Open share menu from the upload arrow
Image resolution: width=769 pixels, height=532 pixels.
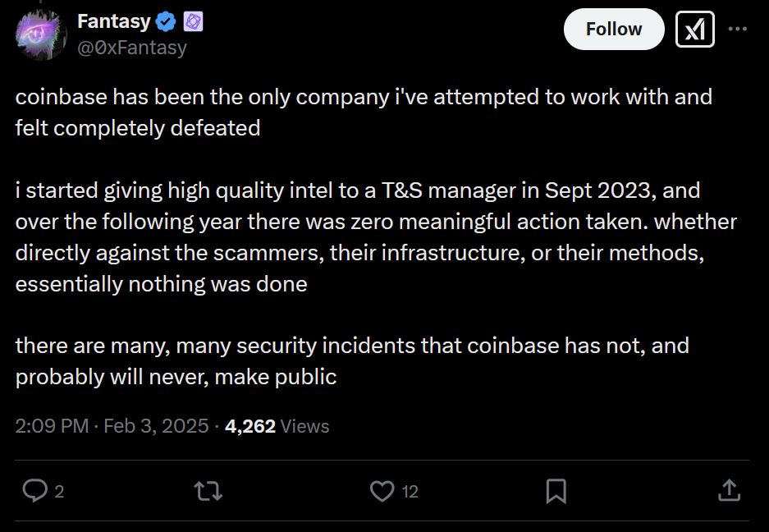tap(729, 491)
